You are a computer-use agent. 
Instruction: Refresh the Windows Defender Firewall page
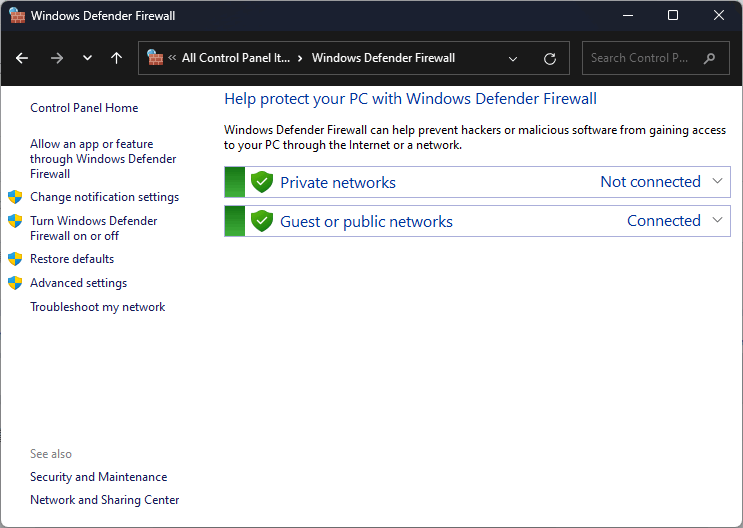click(550, 59)
